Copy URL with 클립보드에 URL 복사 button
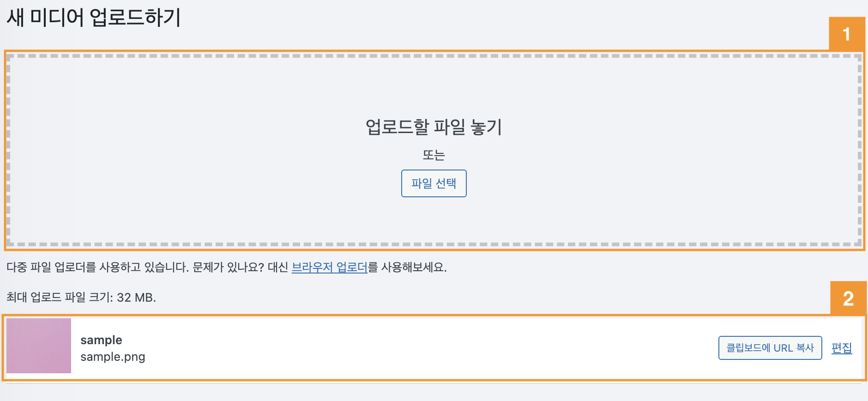The width and height of the screenshot is (868, 401). 770,348
